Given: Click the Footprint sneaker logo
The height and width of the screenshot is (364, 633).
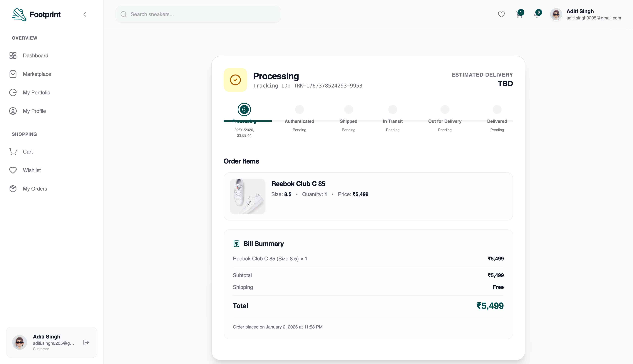Looking at the screenshot, I should pos(19,14).
